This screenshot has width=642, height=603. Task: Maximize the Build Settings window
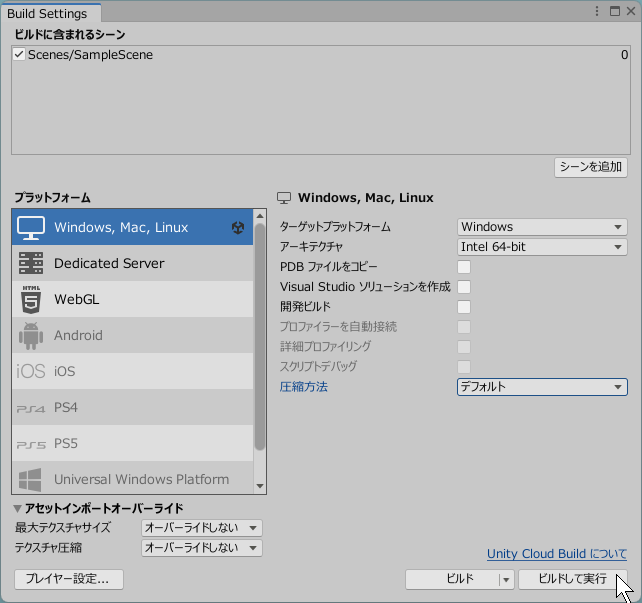coord(615,11)
